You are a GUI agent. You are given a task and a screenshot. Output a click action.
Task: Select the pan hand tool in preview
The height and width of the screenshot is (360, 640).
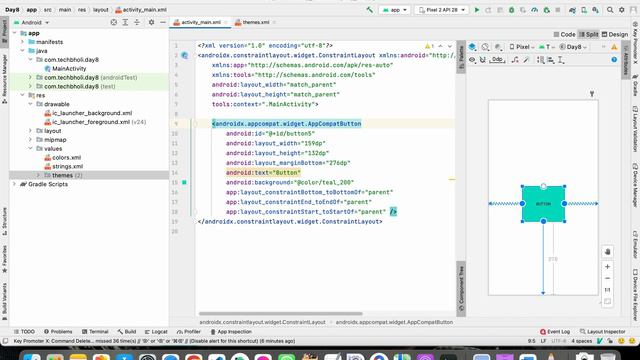click(607, 252)
